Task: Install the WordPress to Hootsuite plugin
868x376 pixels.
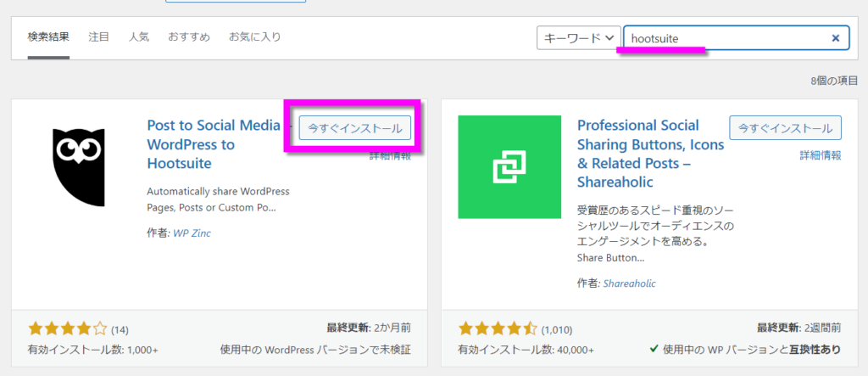Action: point(355,127)
